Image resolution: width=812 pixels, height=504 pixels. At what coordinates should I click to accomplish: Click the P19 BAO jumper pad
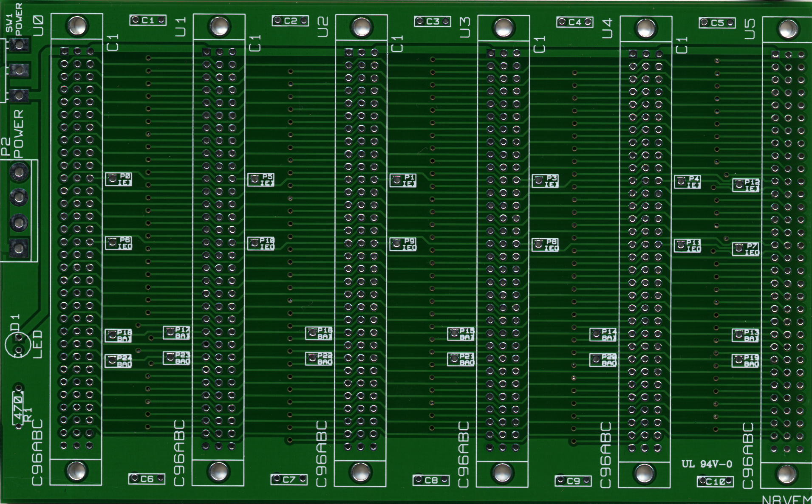coord(745,361)
